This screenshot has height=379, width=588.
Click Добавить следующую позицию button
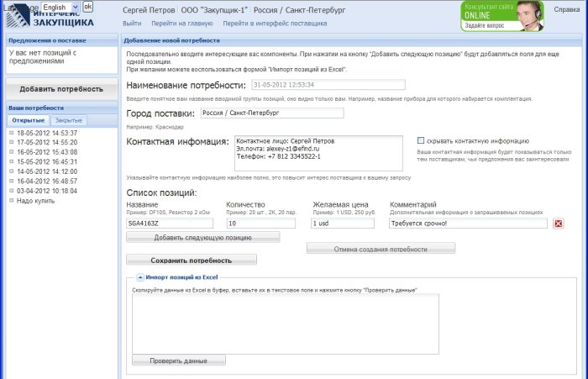[x=203, y=238]
